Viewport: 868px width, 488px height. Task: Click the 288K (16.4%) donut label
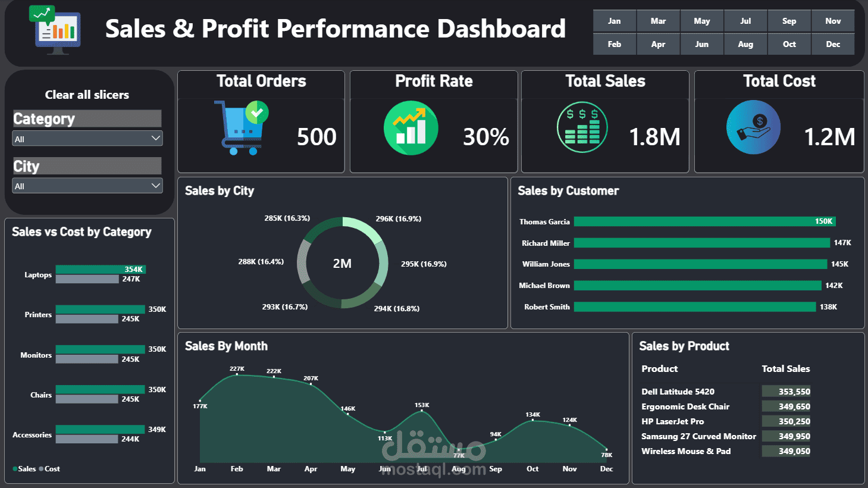tap(261, 262)
